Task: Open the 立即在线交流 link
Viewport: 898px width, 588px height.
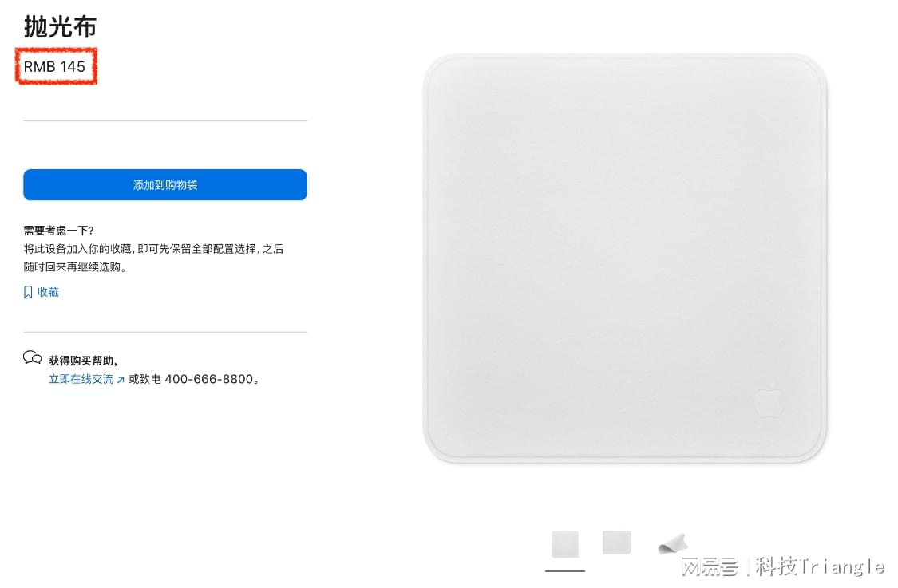Action: (x=81, y=379)
